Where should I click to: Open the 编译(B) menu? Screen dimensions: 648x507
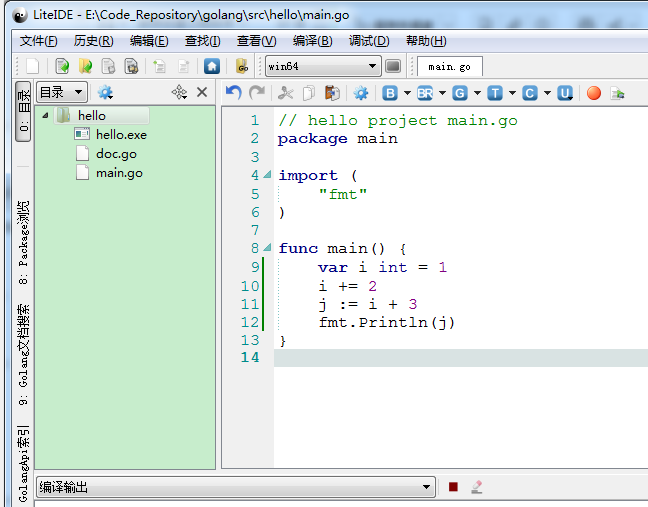click(312, 41)
